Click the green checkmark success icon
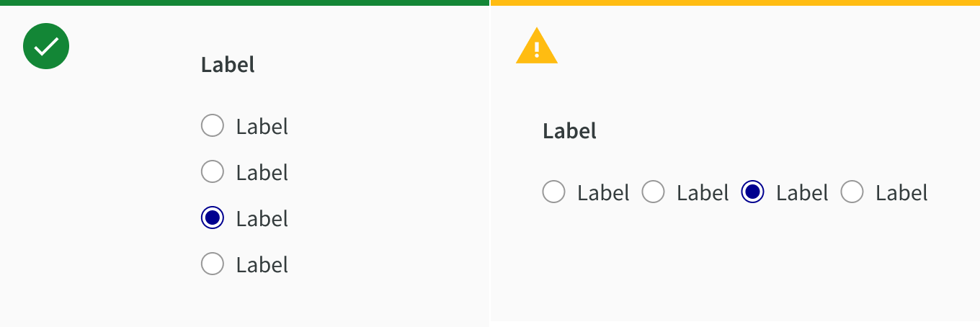 (x=46, y=46)
